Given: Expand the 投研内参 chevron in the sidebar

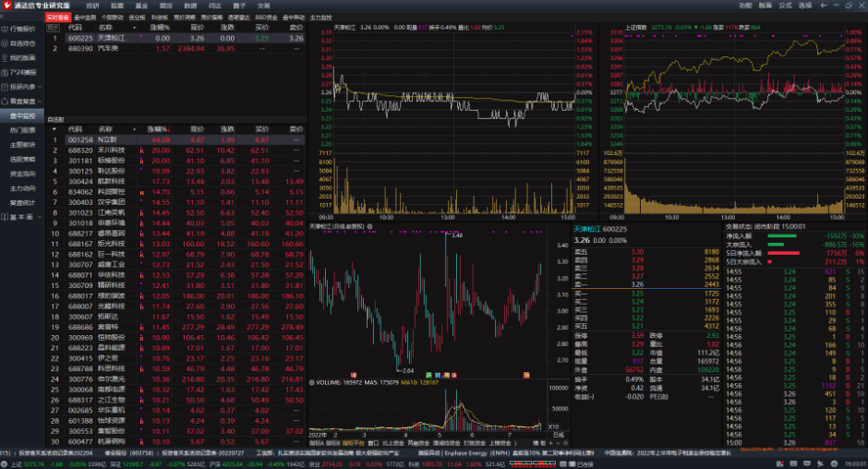Looking at the screenshot, I should point(41,86).
